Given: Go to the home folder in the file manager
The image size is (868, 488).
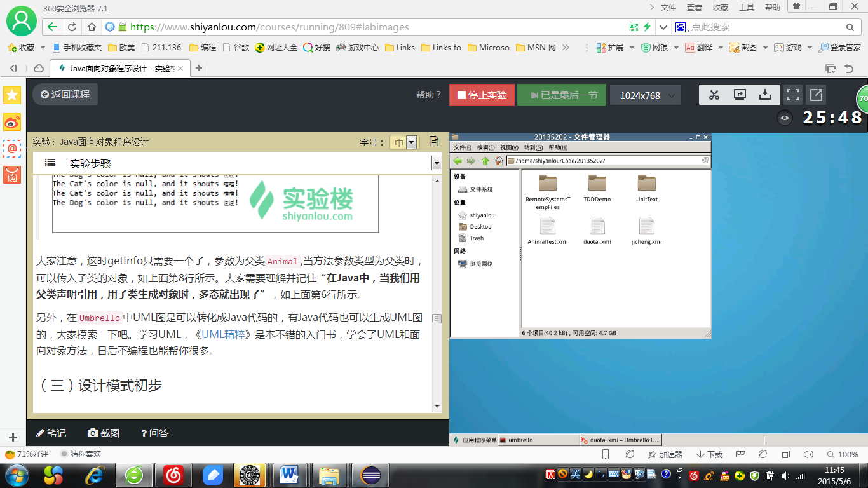Looking at the screenshot, I should coord(499,161).
